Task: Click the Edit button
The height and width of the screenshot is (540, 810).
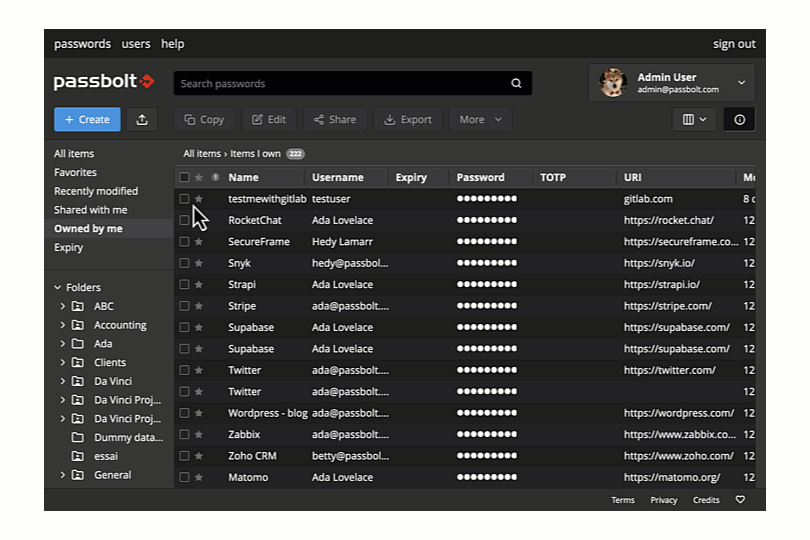Action: click(269, 119)
